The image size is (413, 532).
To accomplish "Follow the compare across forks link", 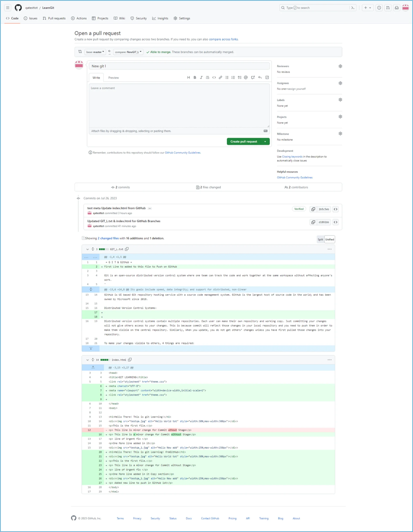I will (x=223, y=39).
